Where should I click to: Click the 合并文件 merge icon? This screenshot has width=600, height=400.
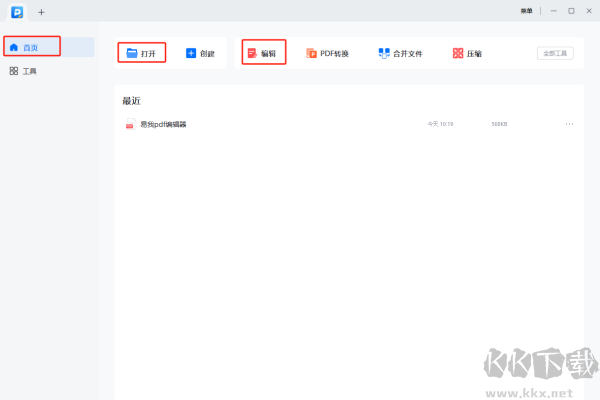click(384, 53)
